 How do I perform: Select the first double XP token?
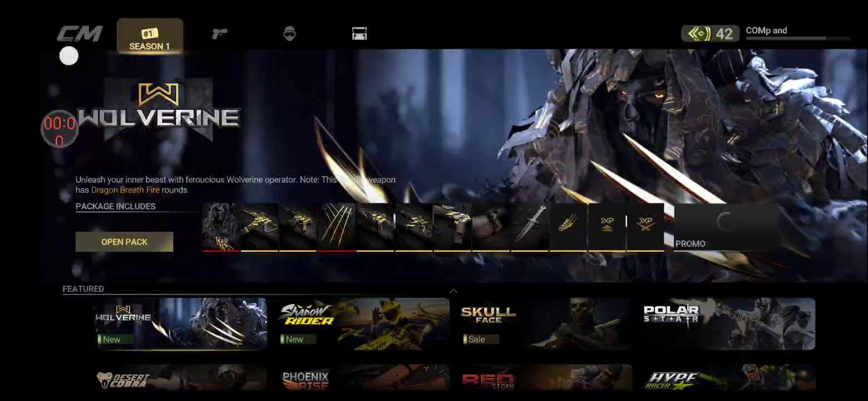pos(606,227)
